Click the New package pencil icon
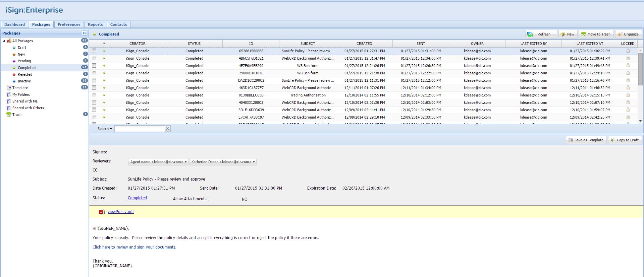Screen dimensions: 644x277 tap(563, 34)
